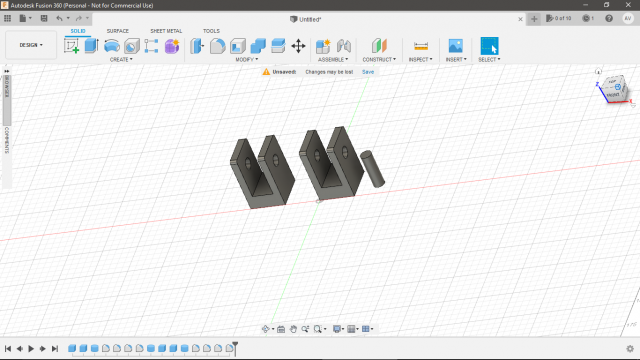Click the Redo arrow
This screenshot has height=360, width=640.
coord(78,18)
